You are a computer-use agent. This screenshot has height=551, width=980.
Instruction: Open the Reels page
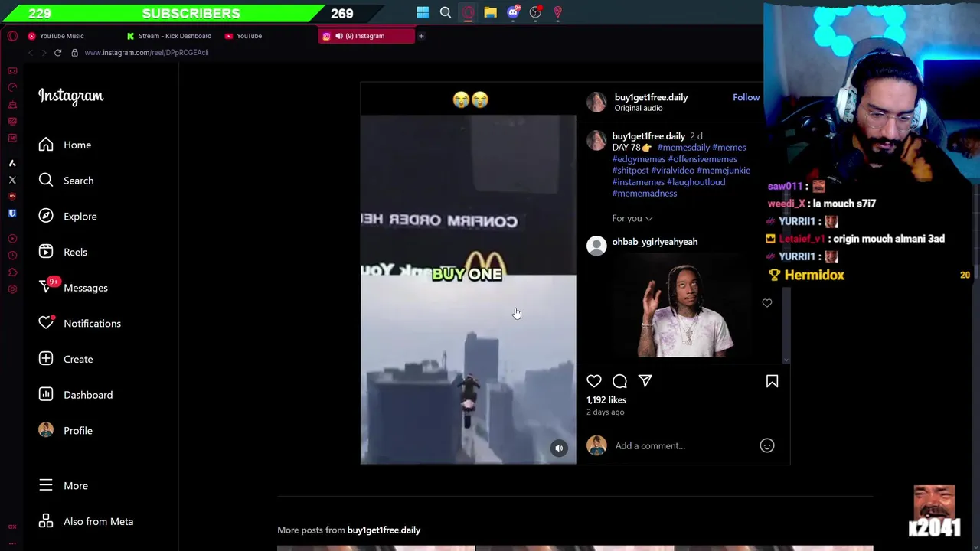click(63, 252)
